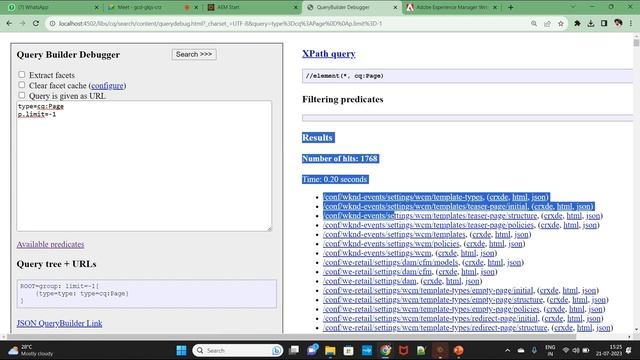The image size is (640, 360).
Task: Switch to the AEM Start tab
Action: (252, 7)
